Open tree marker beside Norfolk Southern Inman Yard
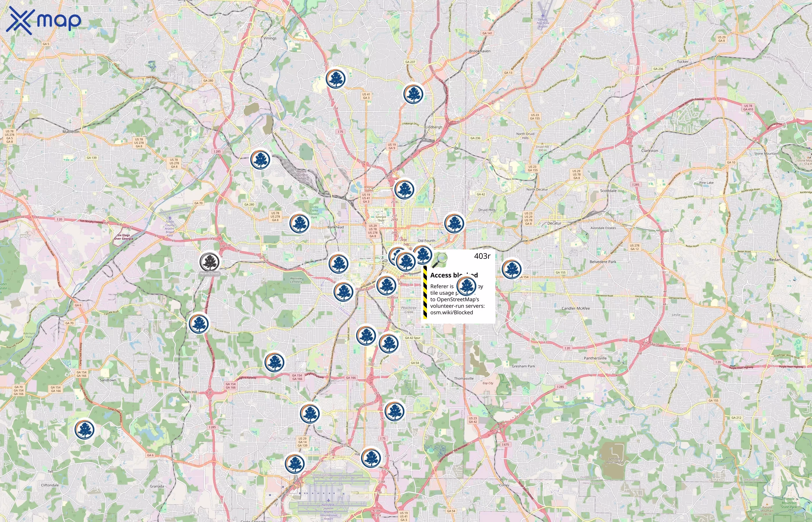812x522 pixels. click(261, 159)
